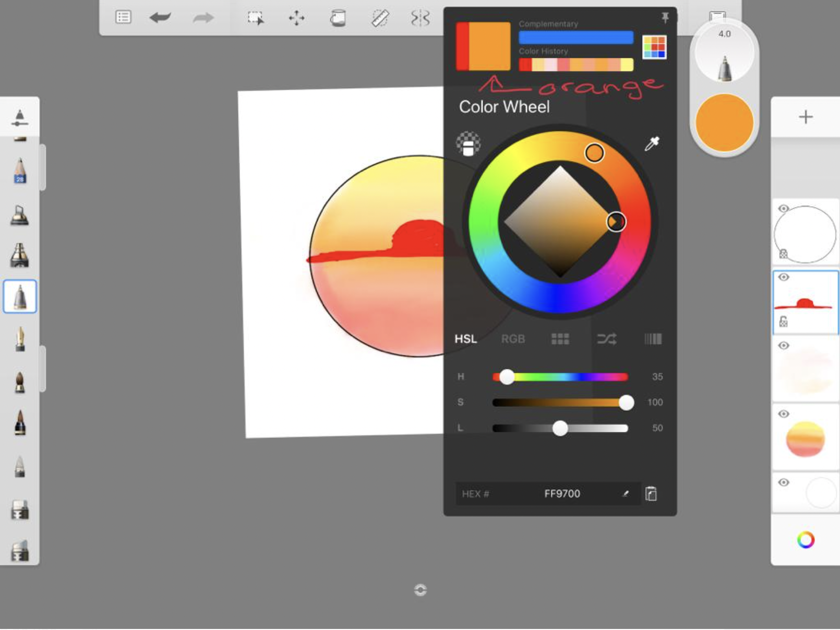The image size is (840, 630).
Task: Toggle transparency lock on red sun layer
Action: [783, 322]
